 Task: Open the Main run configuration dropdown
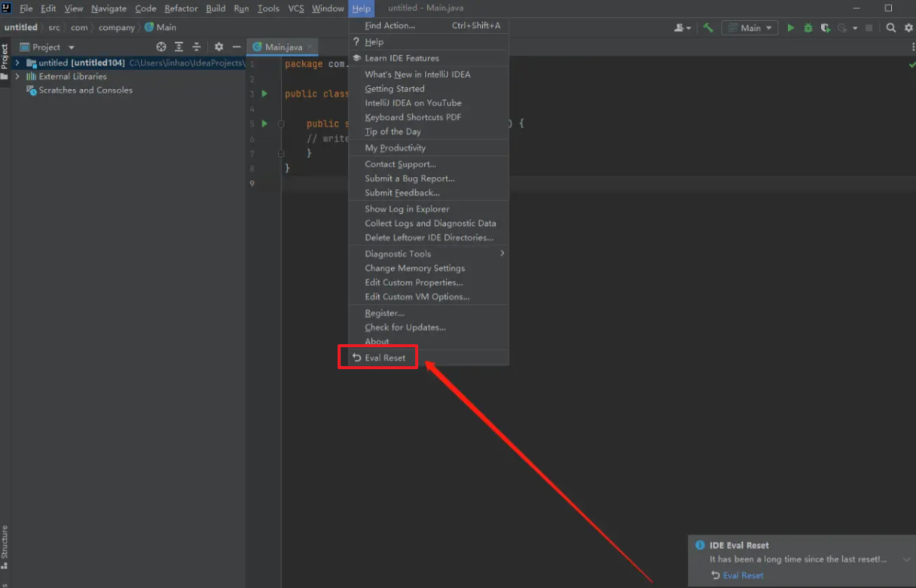(750, 28)
